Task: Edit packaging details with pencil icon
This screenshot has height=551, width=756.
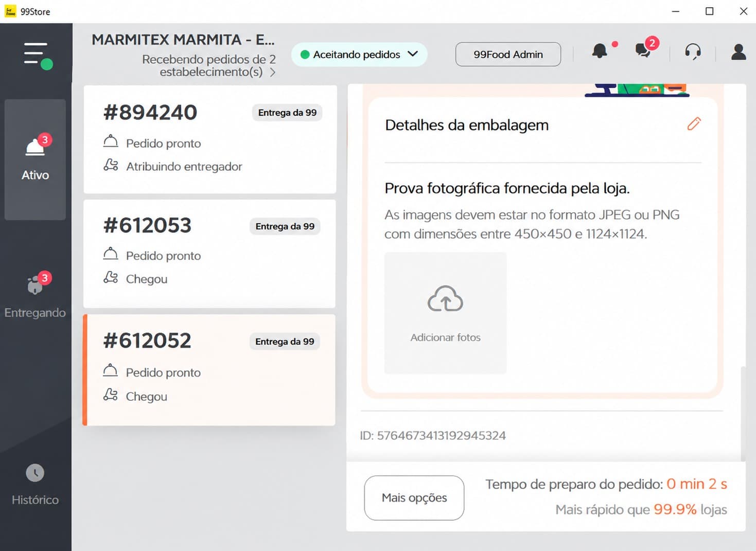Action: click(x=694, y=123)
